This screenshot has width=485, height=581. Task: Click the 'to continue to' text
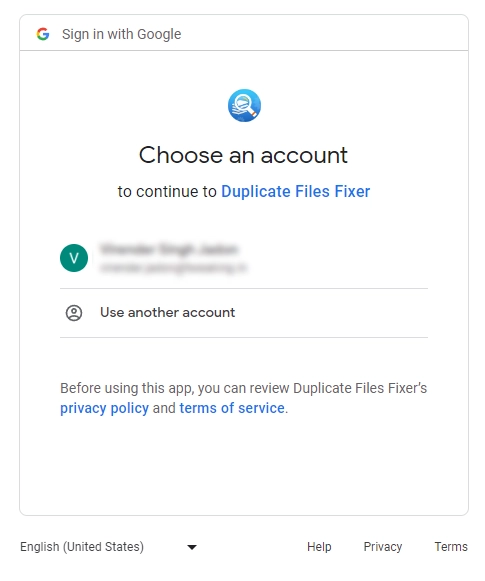167,192
